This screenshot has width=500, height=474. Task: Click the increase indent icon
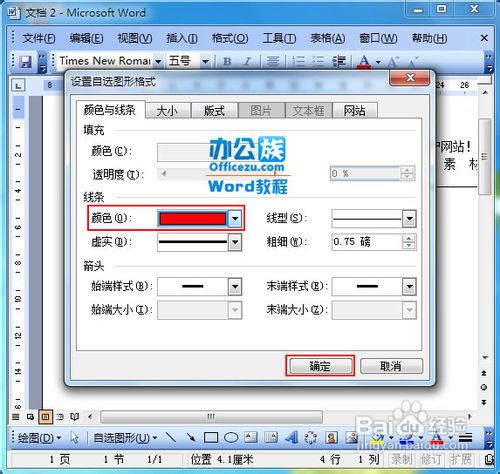click(x=339, y=62)
